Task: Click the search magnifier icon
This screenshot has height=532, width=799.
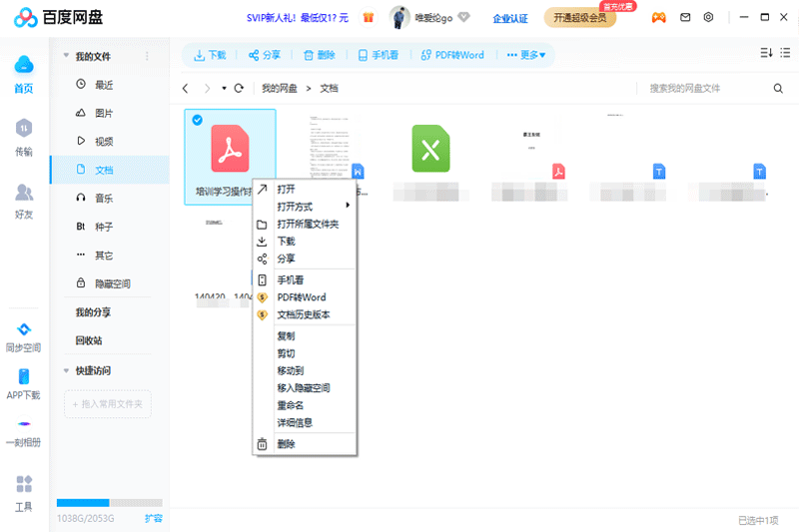Action: point(778,89)
